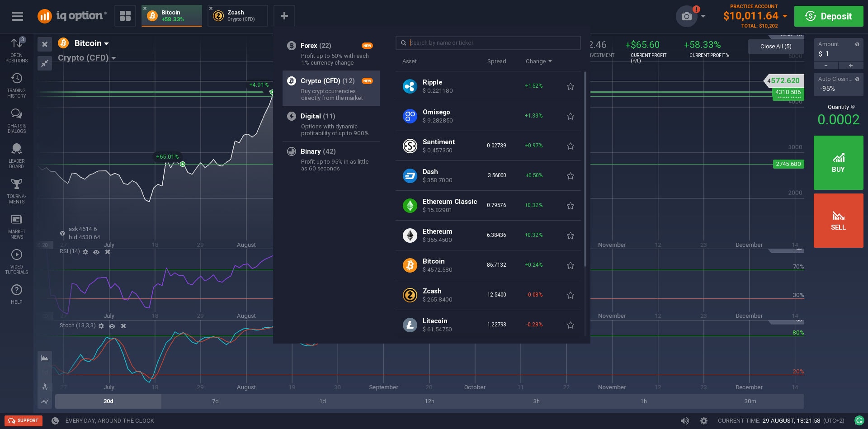Select the Crypto (CFD) (12) category
The height and width of the screenshot is (429, 868).
click(331, 88)
